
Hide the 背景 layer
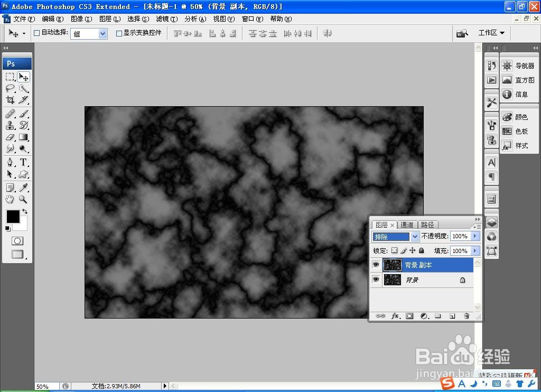point(376,279)
